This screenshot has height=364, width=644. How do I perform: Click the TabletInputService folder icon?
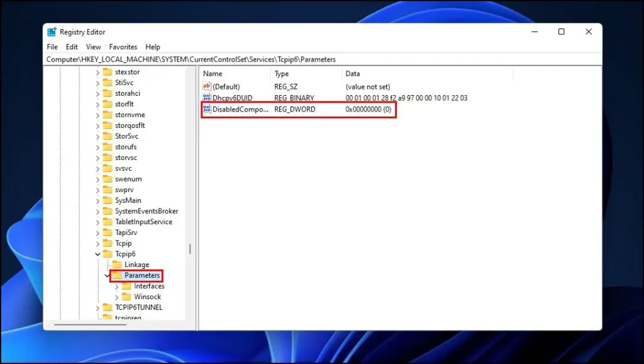click(108, 221)
